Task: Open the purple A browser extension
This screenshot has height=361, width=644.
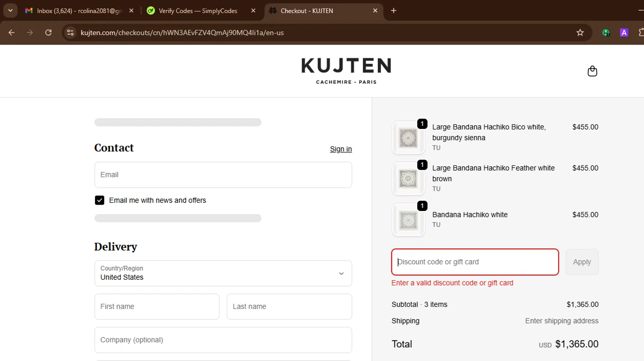Action: [x=624, y=33]
